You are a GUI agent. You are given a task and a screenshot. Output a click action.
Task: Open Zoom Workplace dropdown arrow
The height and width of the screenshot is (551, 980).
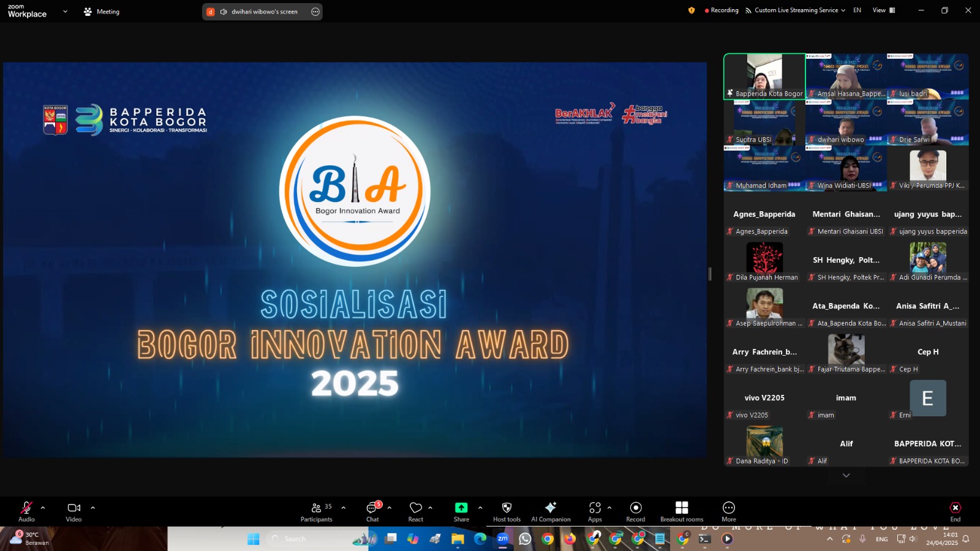[65, 12]
